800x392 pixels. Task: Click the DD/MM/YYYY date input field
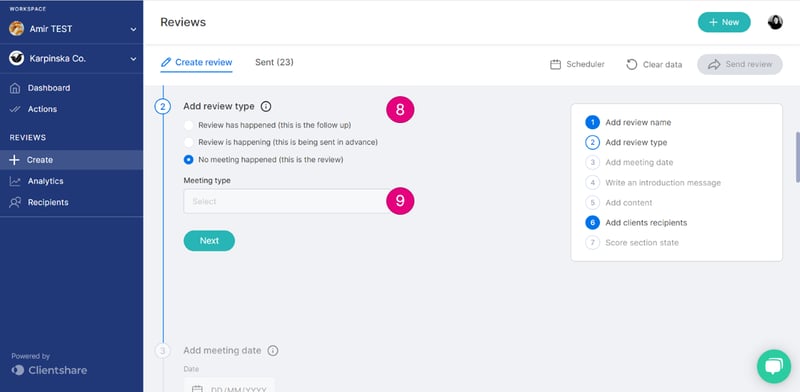coord(229,385)
